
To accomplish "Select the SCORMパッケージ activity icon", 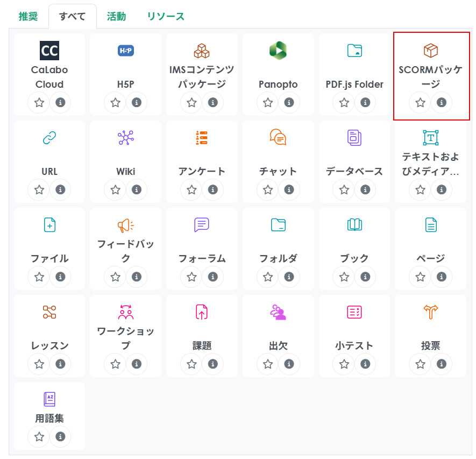I will pyautogui.click(x=430, y=51).
